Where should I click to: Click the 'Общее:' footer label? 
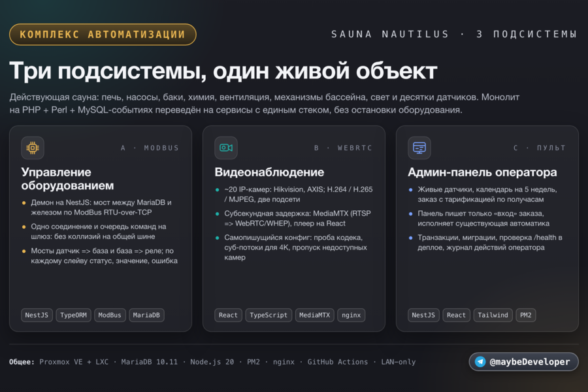tap(22, 362)
